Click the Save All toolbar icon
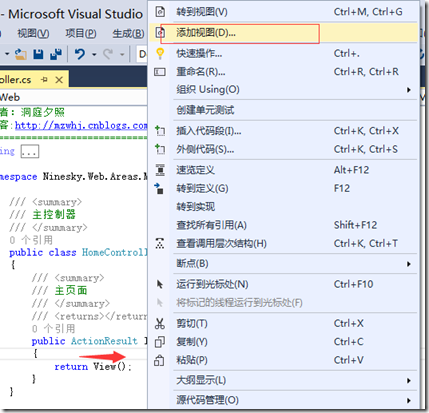Screen dimensions: 429x413 [56, 53]
